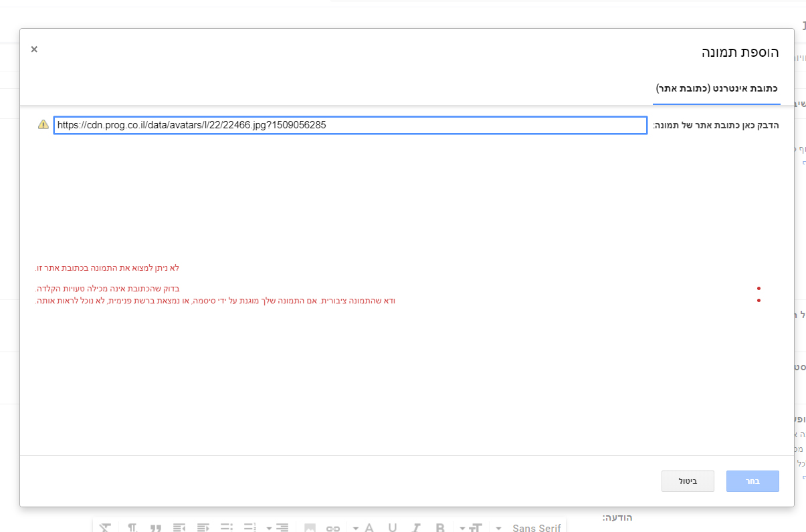Toggle bold formatting in compose toolbar
Screen dimensions: 806x532
click(439, 528)
